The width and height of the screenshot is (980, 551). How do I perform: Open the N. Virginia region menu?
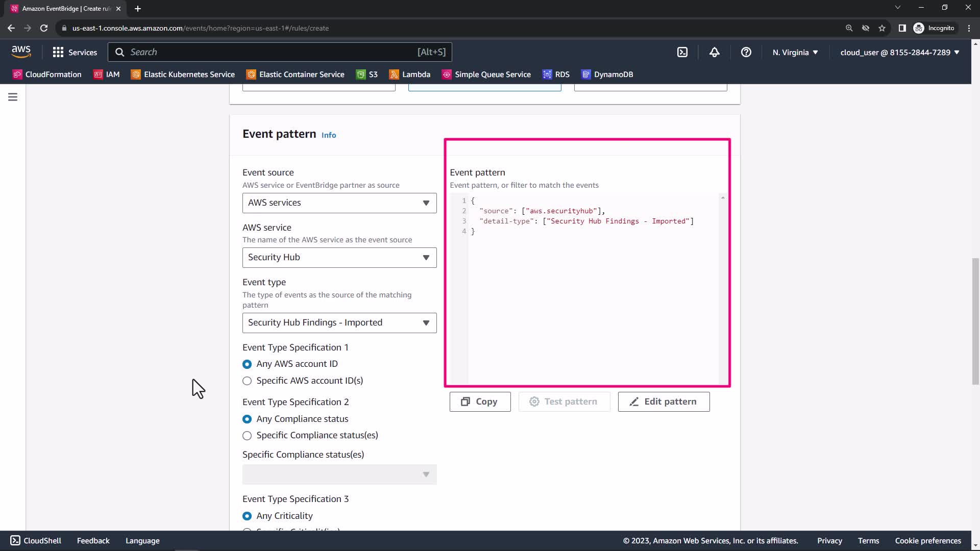pos(795,52)
